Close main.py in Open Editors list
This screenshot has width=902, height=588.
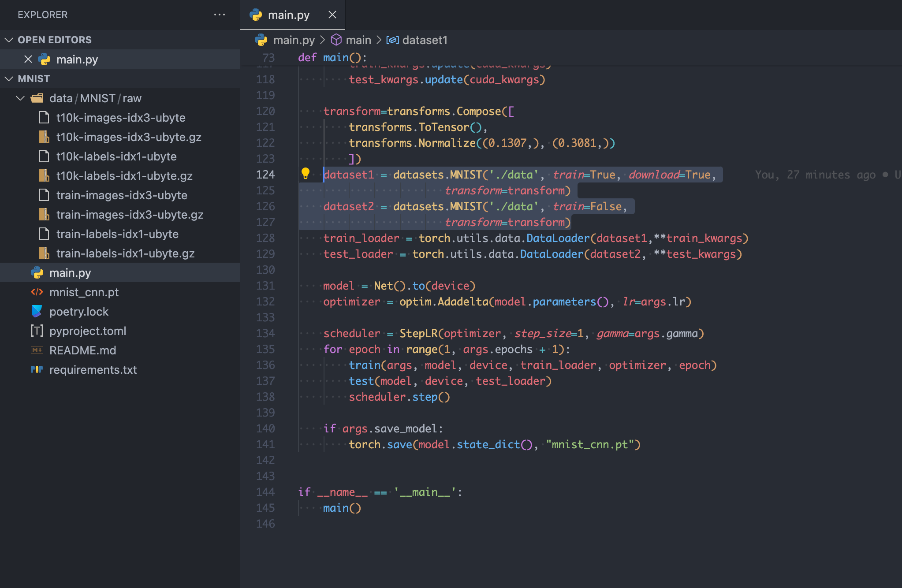coord(28,59)
